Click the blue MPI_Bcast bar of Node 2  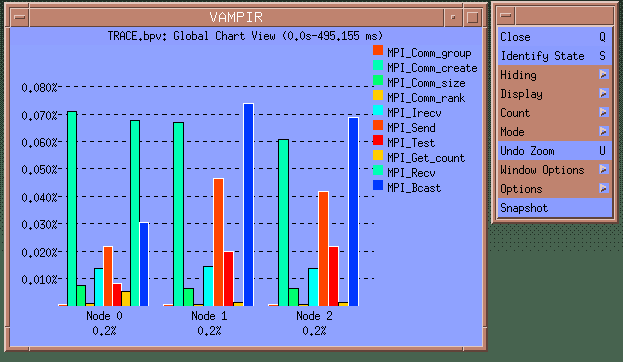click(x=353, y=212)
